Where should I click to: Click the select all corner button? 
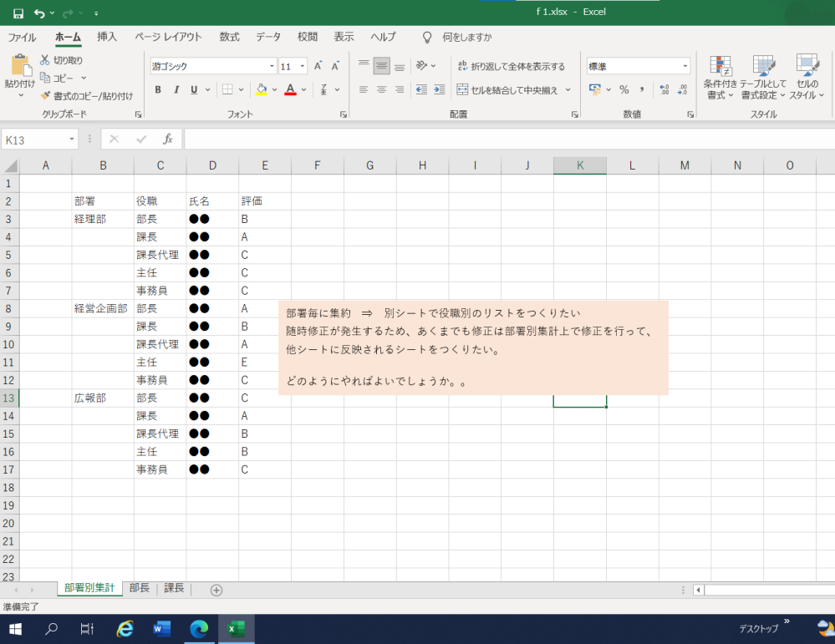coord(10,165)
